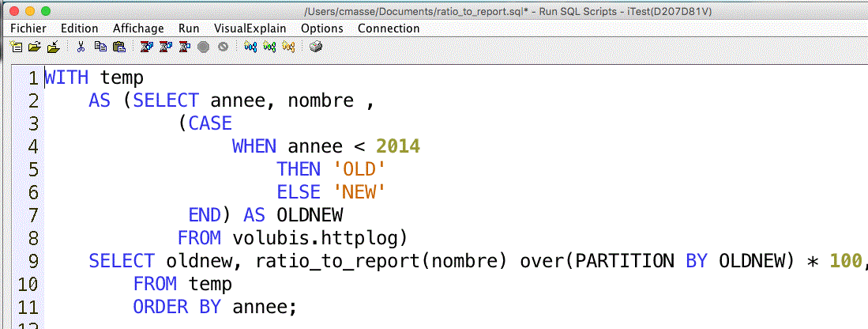Click the Run All hourglass icon

[145, 47]
